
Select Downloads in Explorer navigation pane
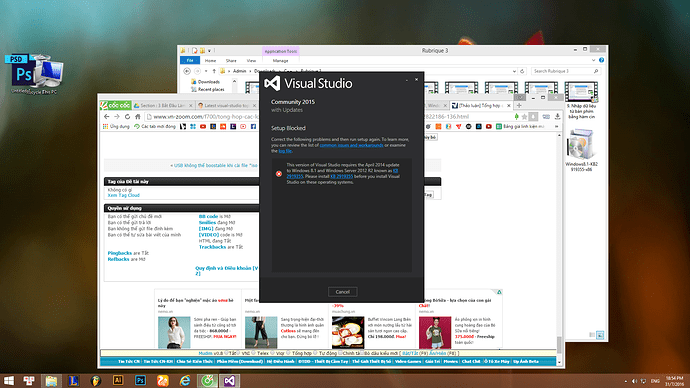[205, 82]
